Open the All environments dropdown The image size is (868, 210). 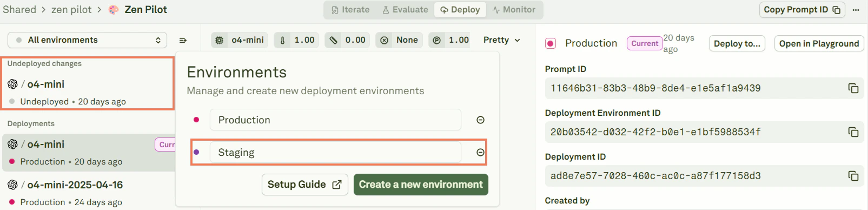pos(87,40)
